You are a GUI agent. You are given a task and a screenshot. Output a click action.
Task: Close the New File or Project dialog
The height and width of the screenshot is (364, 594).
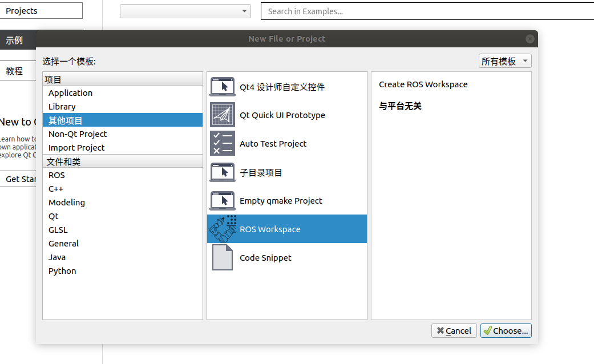(x=530, y=39)
